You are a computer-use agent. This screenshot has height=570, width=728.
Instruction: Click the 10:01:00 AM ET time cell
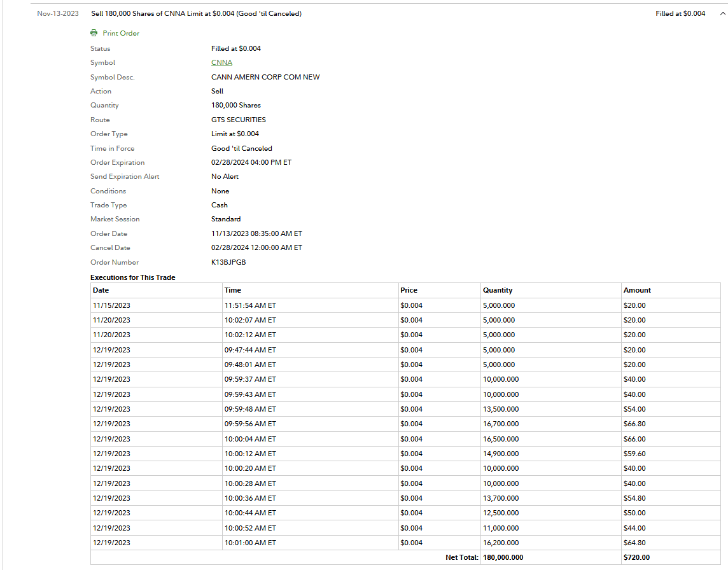pyautogui.click(x=250, y=543)
